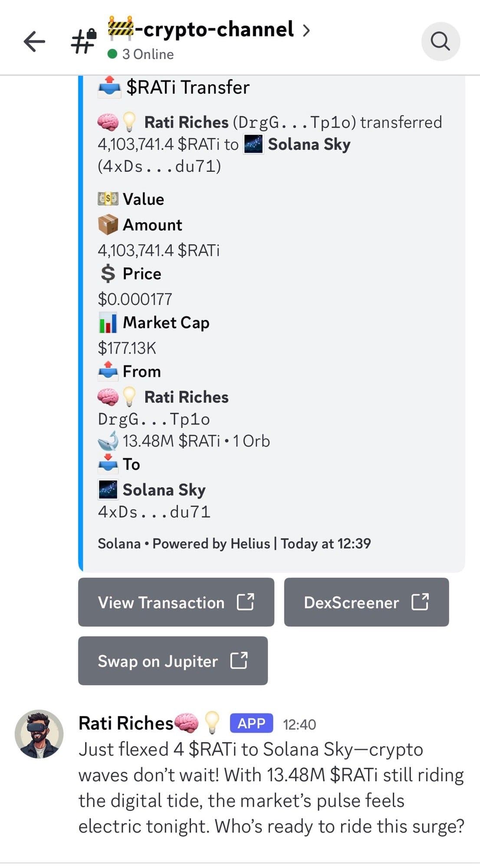The width and height of the screenshot is (480, 868).
Task: Expand crypto-channel details chevron
Action: [x=306, y=30]
